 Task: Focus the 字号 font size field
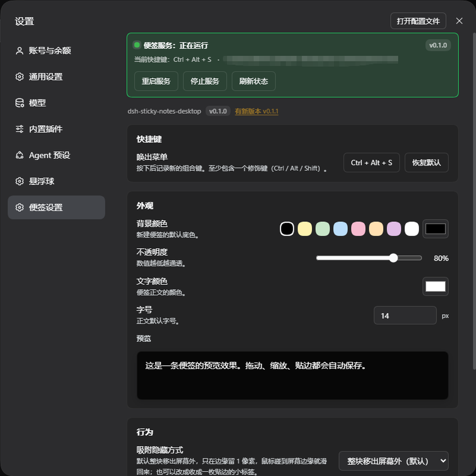(405, 315)
